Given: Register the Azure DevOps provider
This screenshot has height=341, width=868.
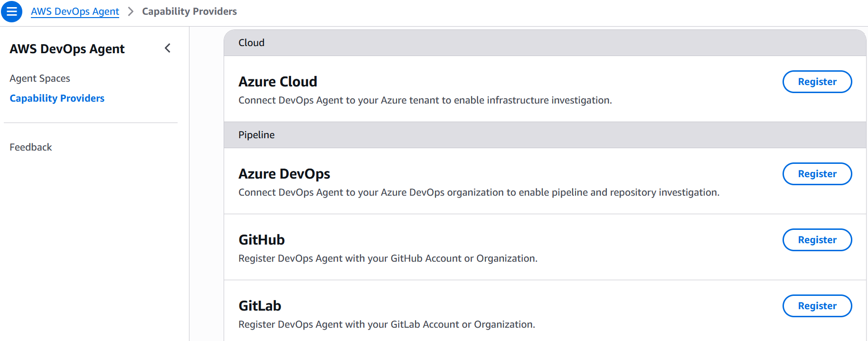Looking at the screenshot, I should pos(817,174).
